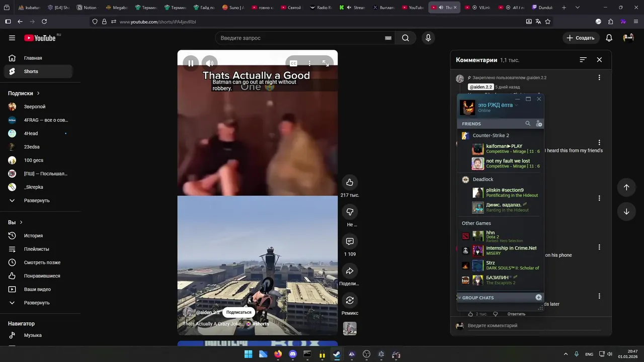Viewport: 644px width, 362px height.
Task: Open comments via the speech bubble icon
Action: 350,241
